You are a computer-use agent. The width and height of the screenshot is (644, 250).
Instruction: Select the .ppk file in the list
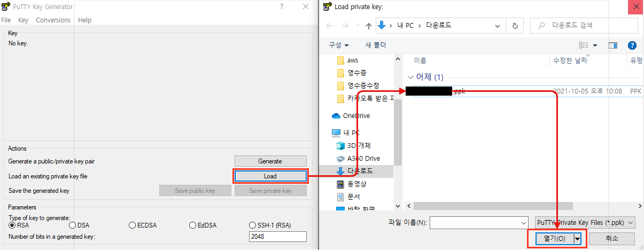524,91
